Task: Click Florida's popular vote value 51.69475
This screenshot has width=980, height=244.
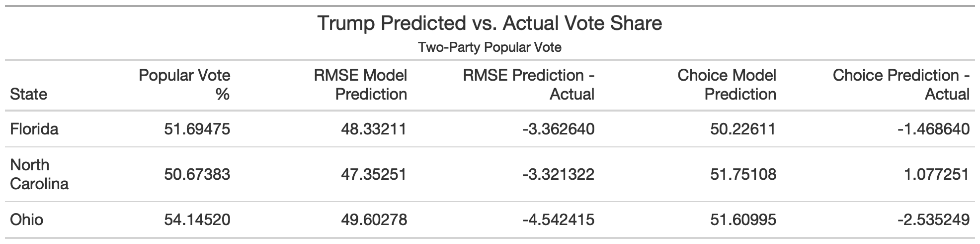Action: coord(197,129)
